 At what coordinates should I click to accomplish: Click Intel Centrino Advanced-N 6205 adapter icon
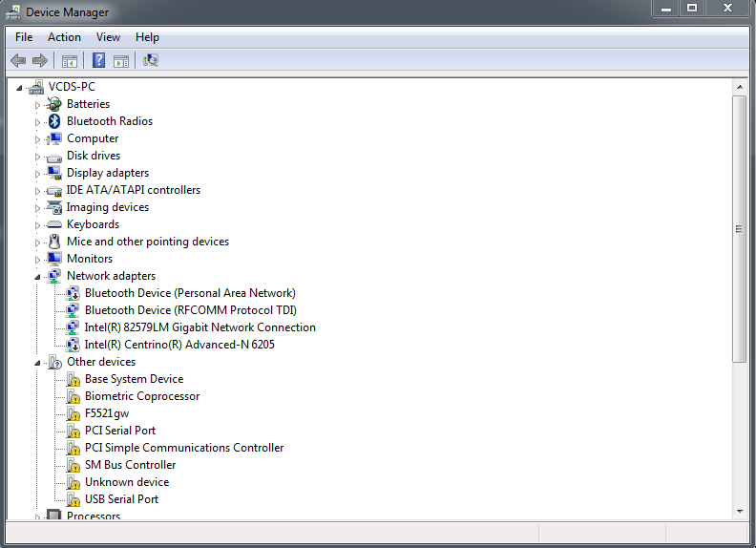point(73,345)
